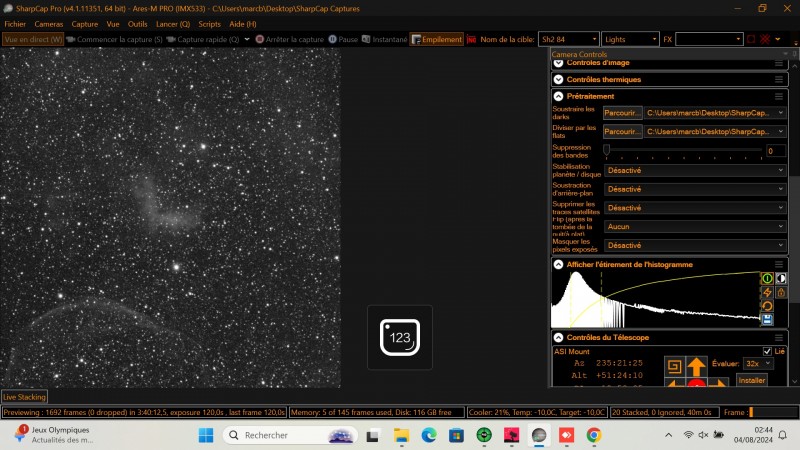Click the black and white level icon

(781, 279)
